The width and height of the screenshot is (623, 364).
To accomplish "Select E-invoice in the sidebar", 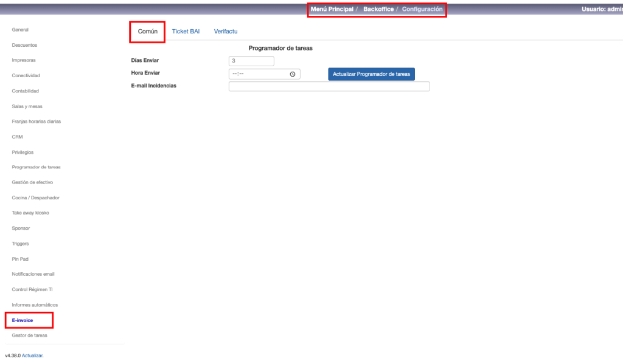I will pyautogui.click(x=23, y=320).
